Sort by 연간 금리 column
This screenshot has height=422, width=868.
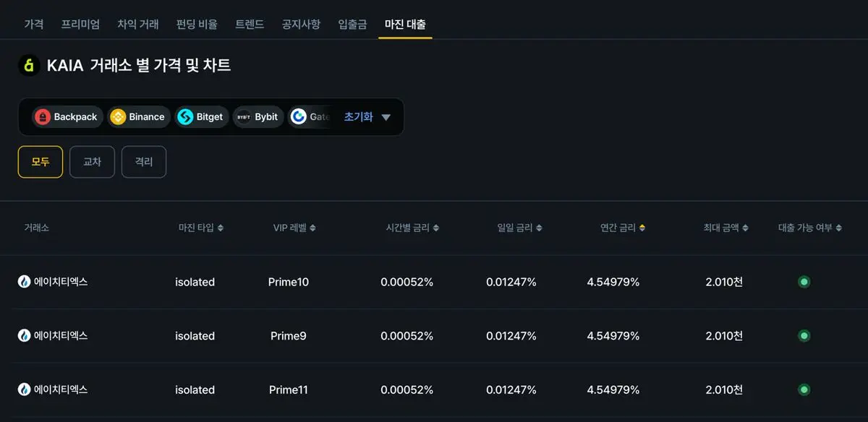pos(623,228)
